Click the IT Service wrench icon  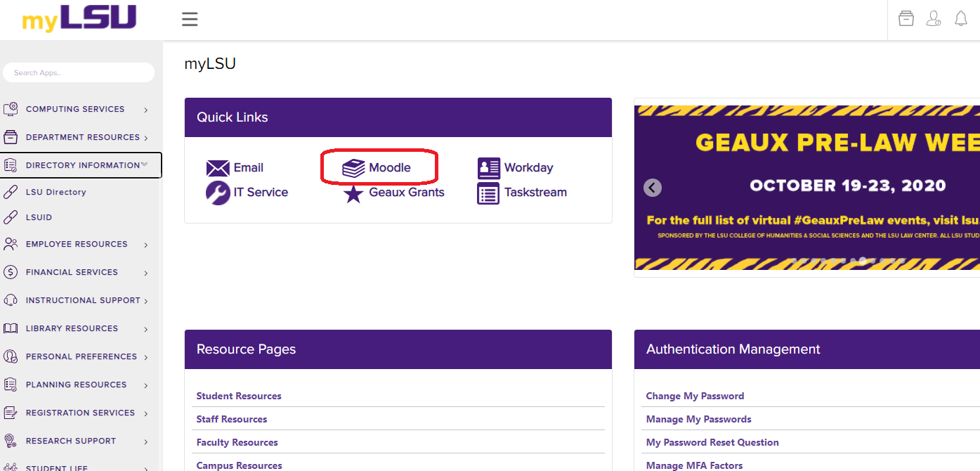pos(218,193)
